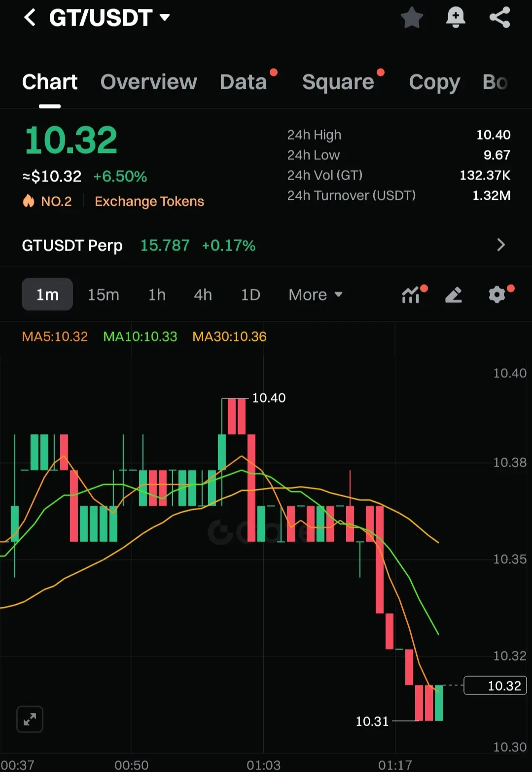Tap the perp change +0.17%

[x=229, y=245]
